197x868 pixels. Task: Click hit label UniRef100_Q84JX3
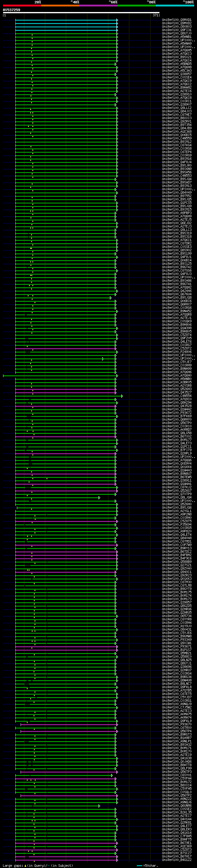[x=177, y=111]
